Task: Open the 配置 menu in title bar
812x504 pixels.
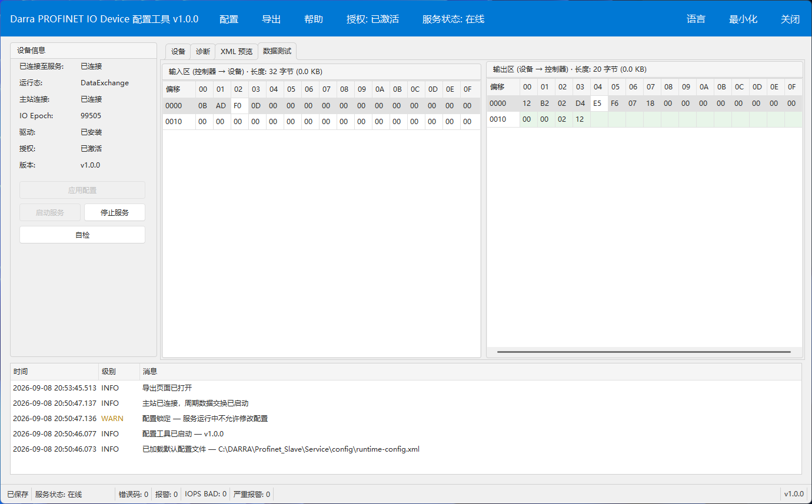Action: click(x=229, y=19)
